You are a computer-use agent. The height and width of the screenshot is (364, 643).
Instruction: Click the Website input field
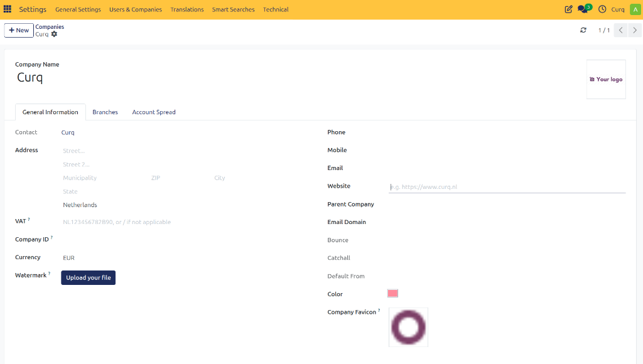pos(507,187)
